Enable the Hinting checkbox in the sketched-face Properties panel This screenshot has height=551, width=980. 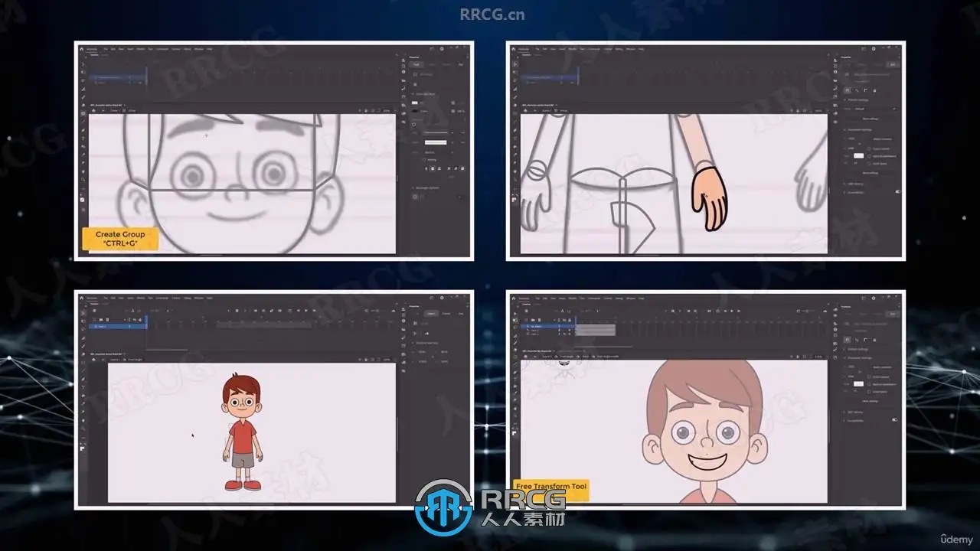click(424, 160)
